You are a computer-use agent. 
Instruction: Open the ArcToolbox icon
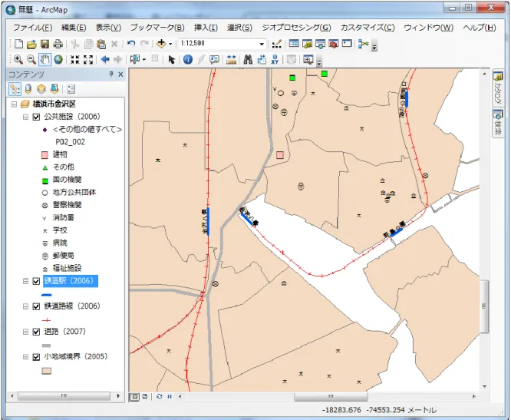[333, 43]
